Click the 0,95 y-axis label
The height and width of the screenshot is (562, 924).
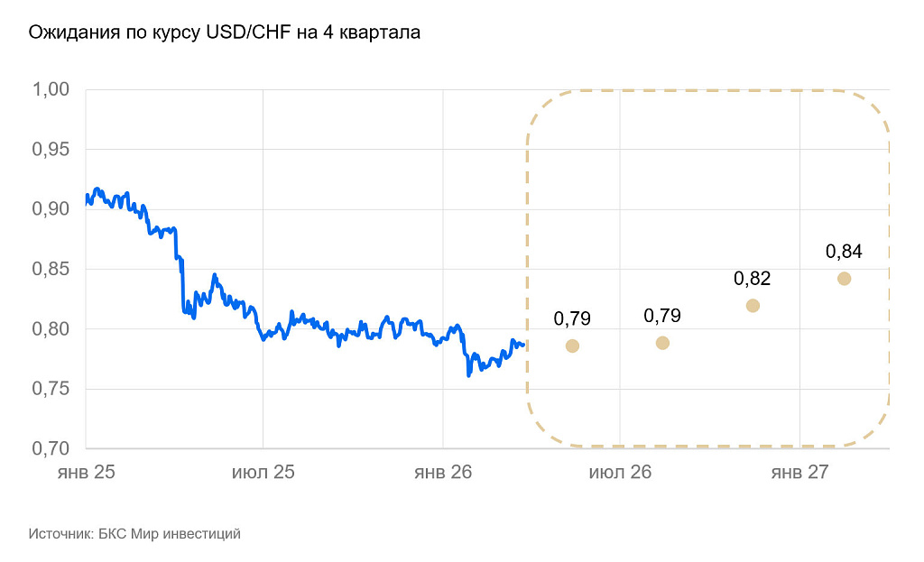pos(51,149)
